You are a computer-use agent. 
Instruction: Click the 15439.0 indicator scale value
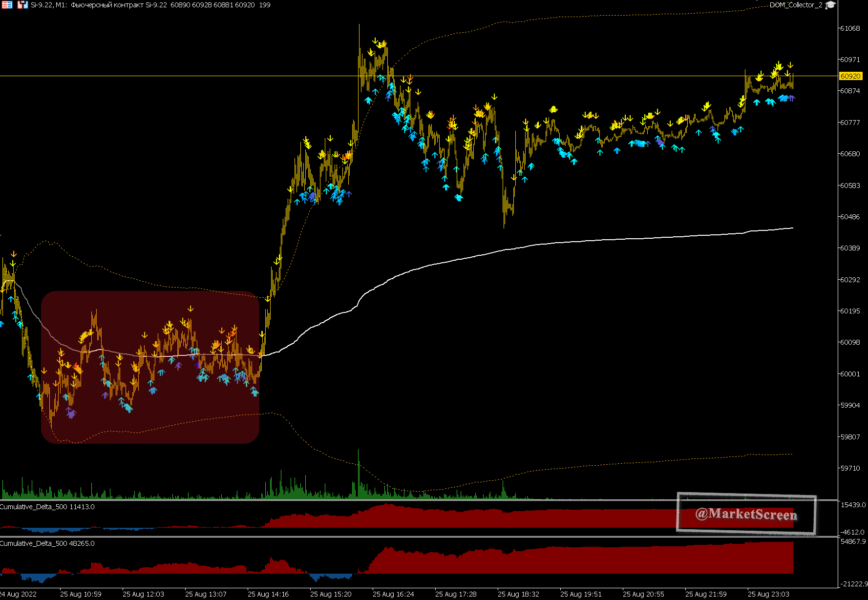click(853, 505)
